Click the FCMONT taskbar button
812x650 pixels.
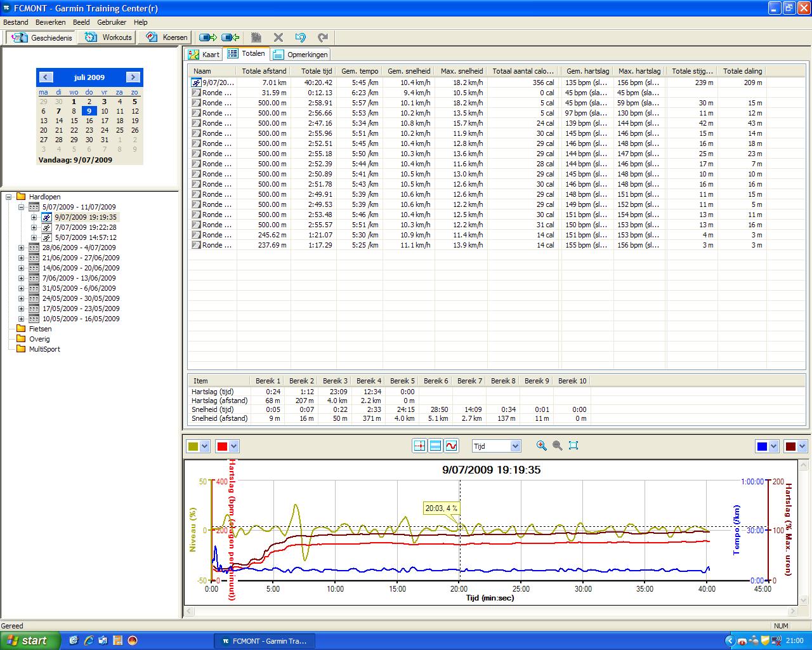pos(265,641)
